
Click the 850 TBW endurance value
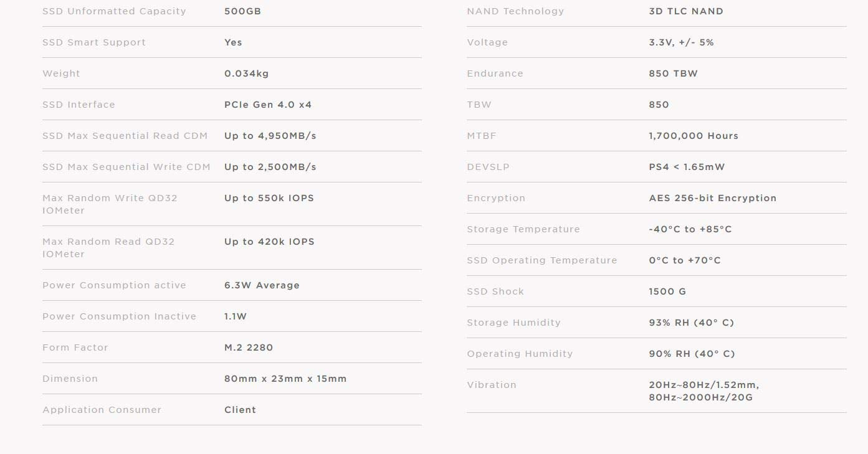pyautogui.click(x=673, y=73)
